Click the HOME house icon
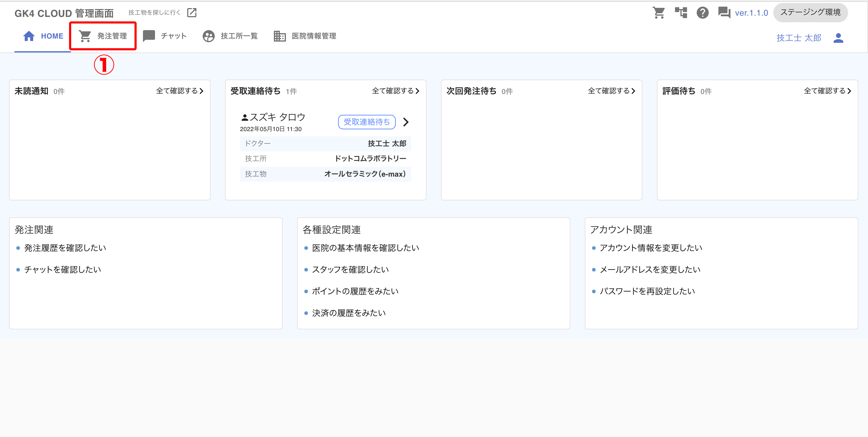 (x=29, y=36)
